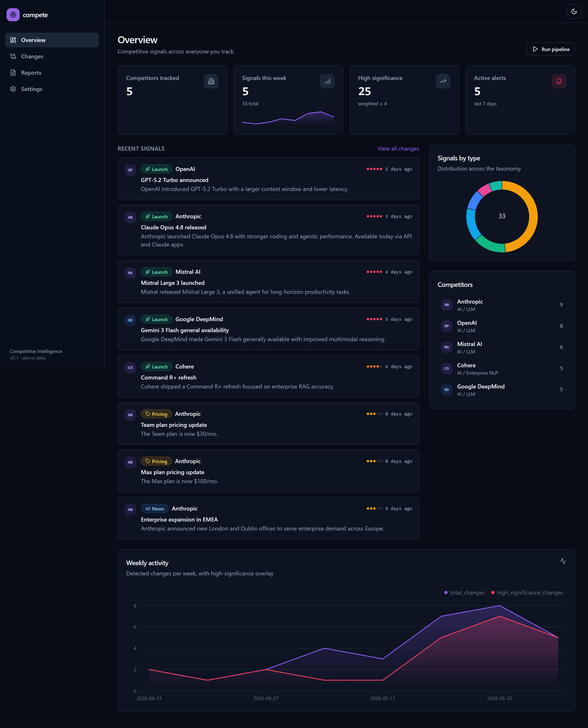The width and height of the screenshot is (588, 728).
Task: Select Cohere in the Competitors list
Action: point(502,368)
